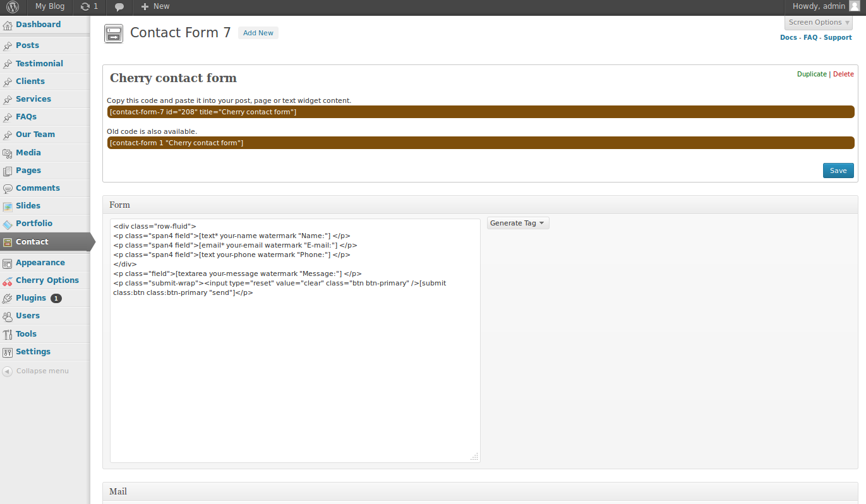Select the Contact menu item

coord(32,241)
